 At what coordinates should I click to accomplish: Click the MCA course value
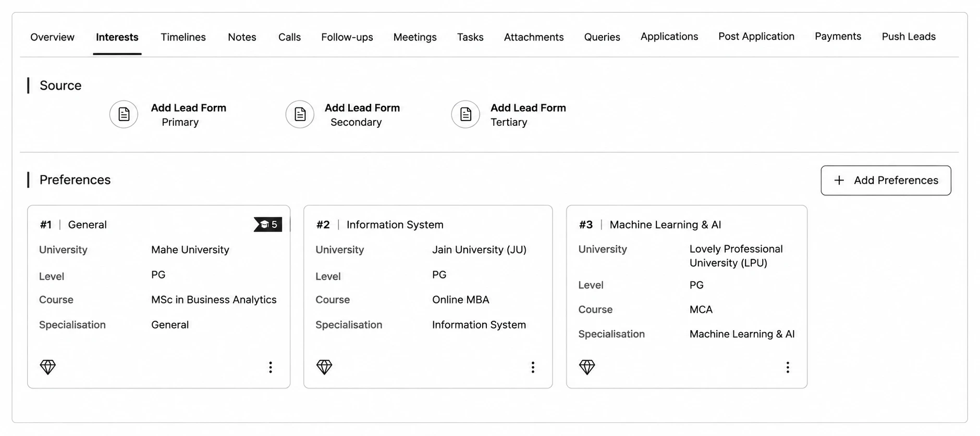(x=701, y=310)
